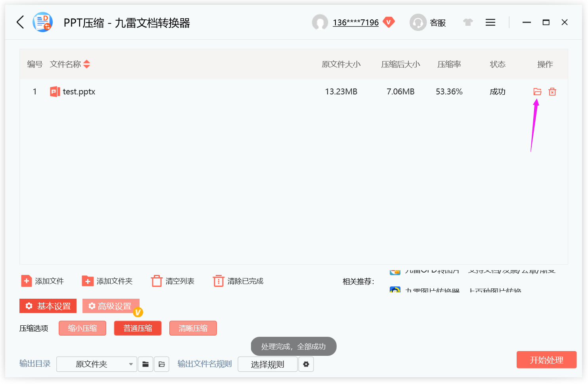
Task: Switch to the 高级设置 tab
Action: (x=111, y=306)
